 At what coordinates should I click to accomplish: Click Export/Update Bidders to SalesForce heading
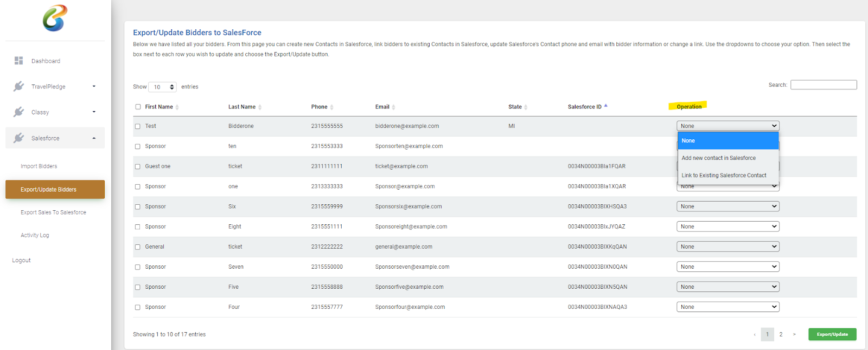tap(197, 33)
